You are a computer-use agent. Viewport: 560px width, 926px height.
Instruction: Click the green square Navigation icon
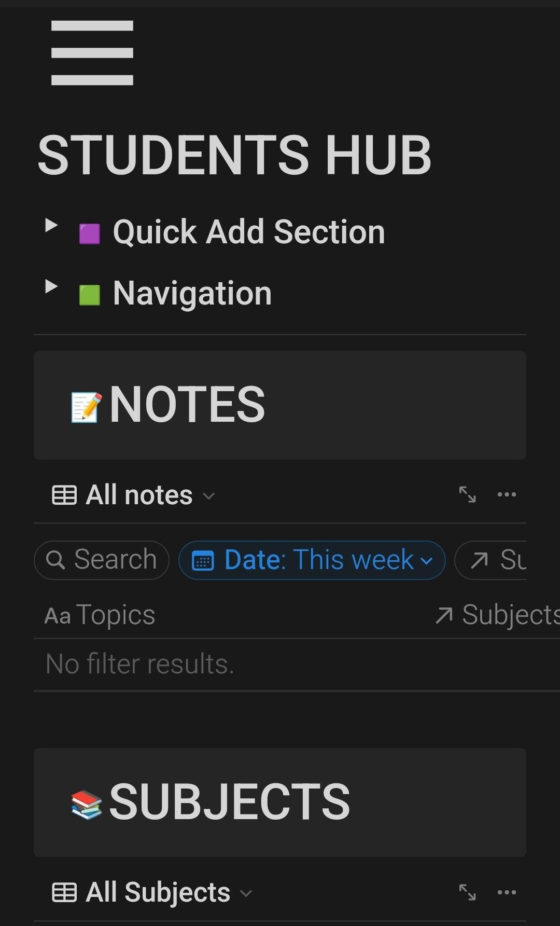coord(89,295)
